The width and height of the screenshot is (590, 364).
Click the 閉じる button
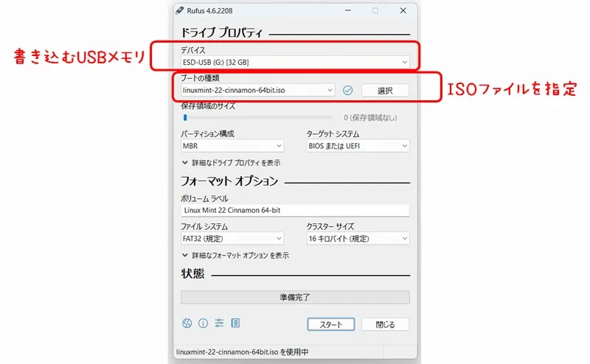tap(385, 324)
